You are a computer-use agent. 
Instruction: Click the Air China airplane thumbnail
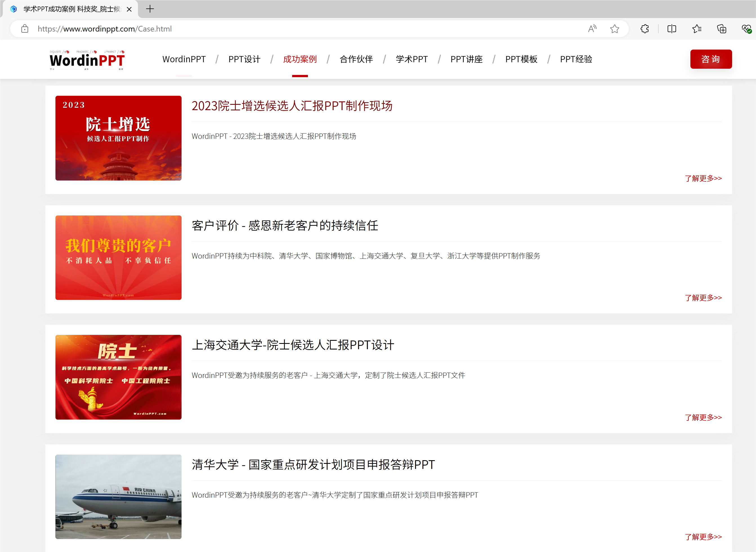[118, 497]
